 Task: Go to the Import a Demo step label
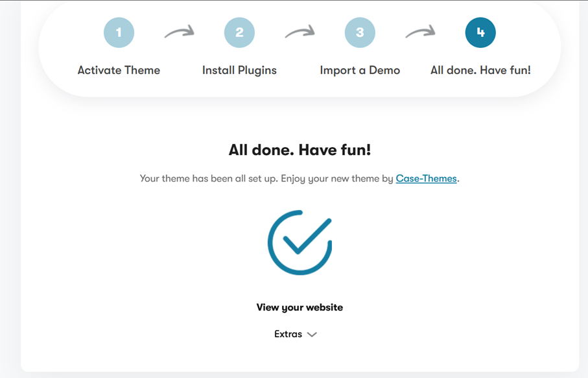coord(360,70)
